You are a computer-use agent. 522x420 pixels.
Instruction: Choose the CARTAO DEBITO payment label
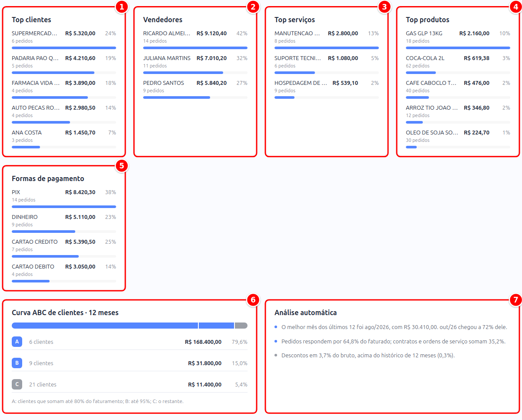point(33,267)
